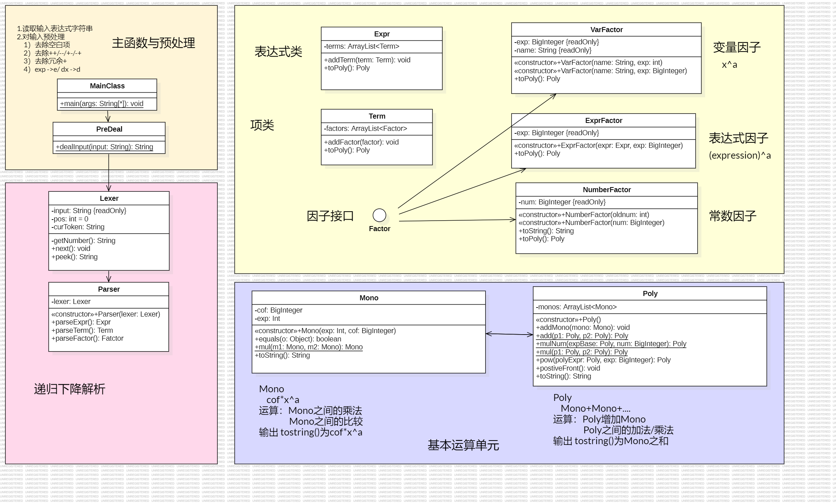Click '+pow(polyExpr: Poly, exp: BigInteger)' operation
Image resolution: width=836 pixels, height=504 pixels.
603,360
